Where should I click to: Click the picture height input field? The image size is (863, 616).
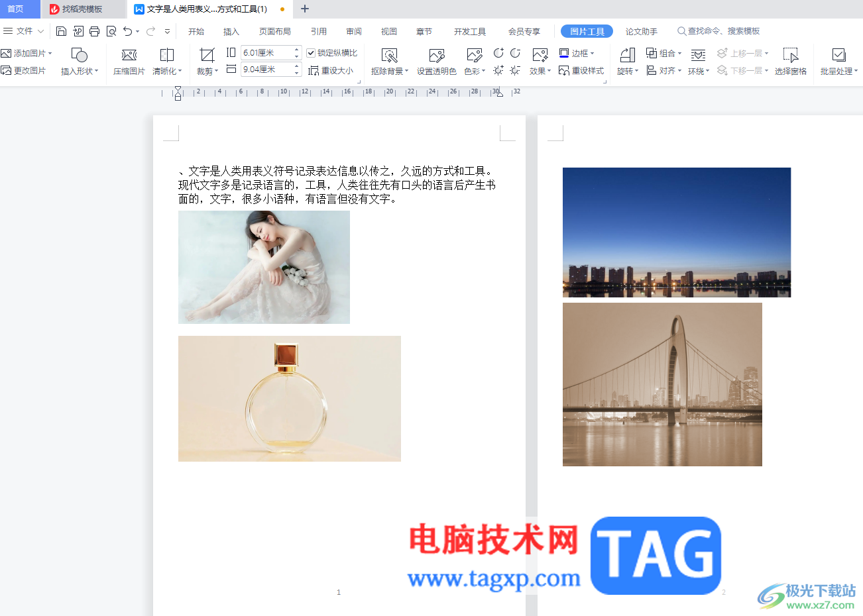pyautogui.click(x=267, y=52)
